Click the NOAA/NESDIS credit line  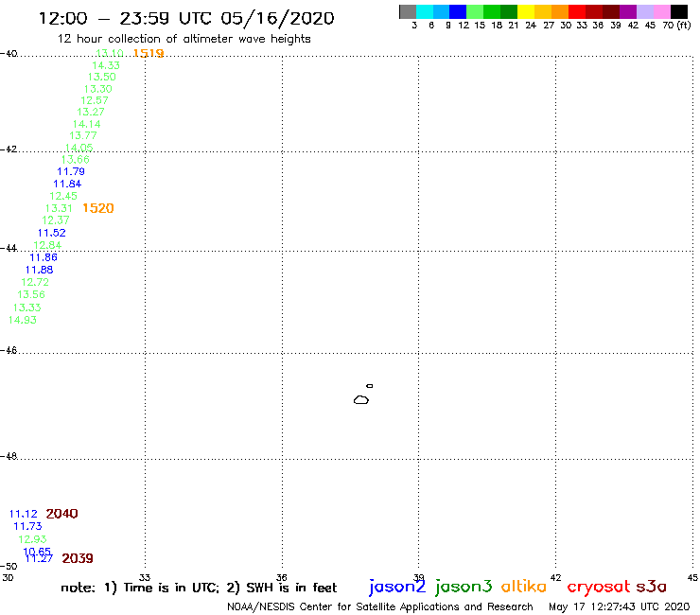coord(380,606)
